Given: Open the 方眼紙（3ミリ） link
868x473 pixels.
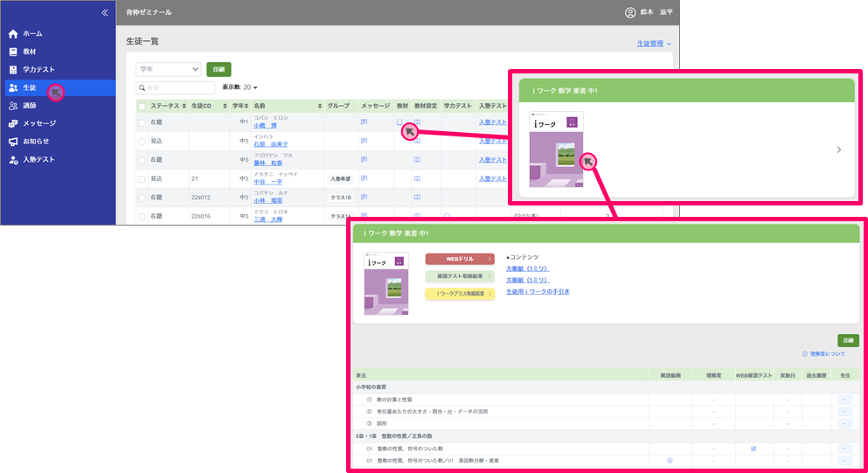Looking at the screenshot, I should 527,268.
